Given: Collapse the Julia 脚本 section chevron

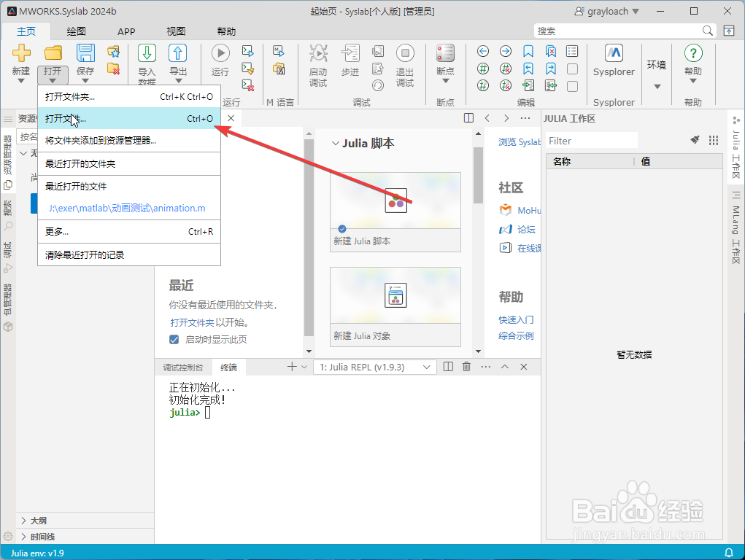Looking at the screenshot, I should coord(336,143).
